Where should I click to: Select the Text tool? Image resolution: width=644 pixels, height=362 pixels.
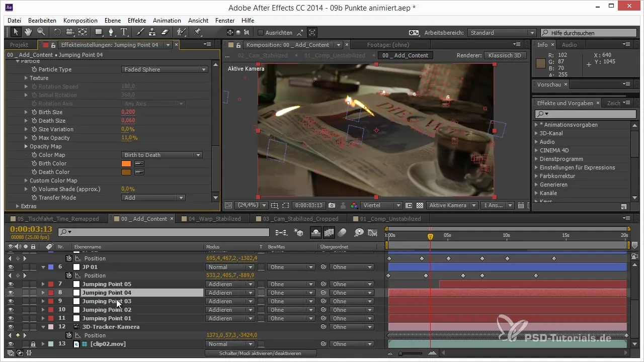tap(124, 33)
